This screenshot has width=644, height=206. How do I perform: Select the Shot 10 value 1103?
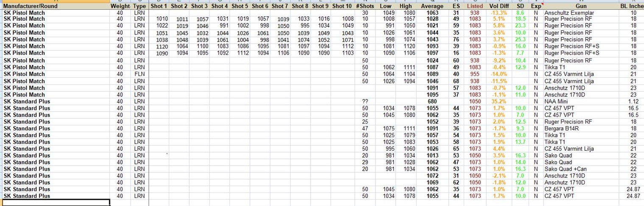pos(347,53)
